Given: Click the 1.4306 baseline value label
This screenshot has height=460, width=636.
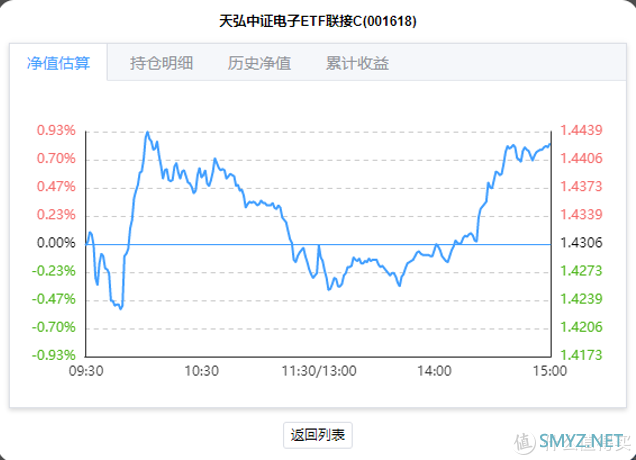Looking at the screenshot, I should [581, 243].
